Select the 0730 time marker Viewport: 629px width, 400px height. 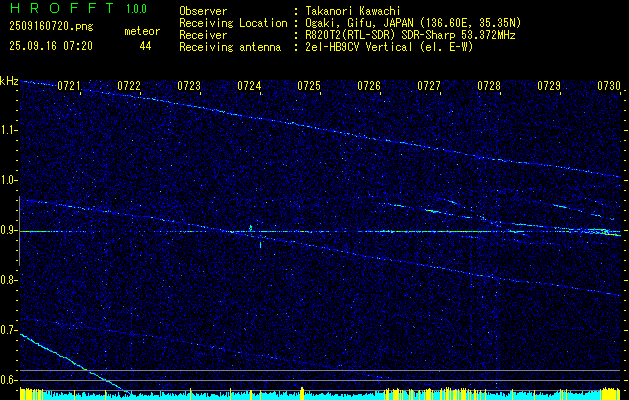[609, 87]
